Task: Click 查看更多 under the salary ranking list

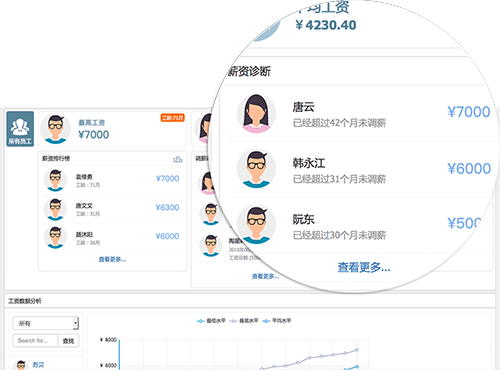Action: 112,259
